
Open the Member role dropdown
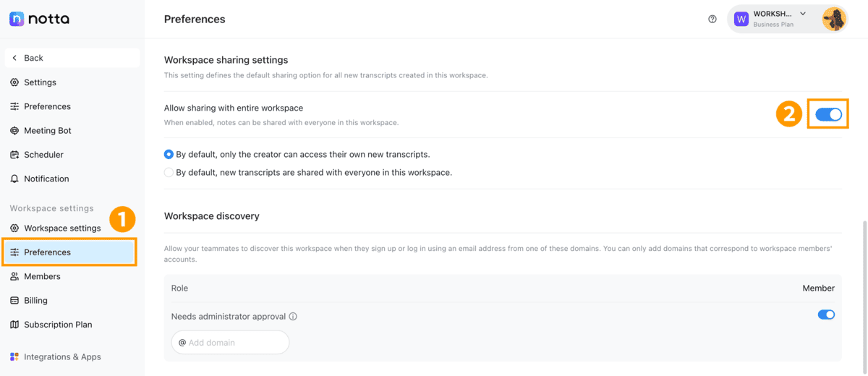[x=818, y=288]
